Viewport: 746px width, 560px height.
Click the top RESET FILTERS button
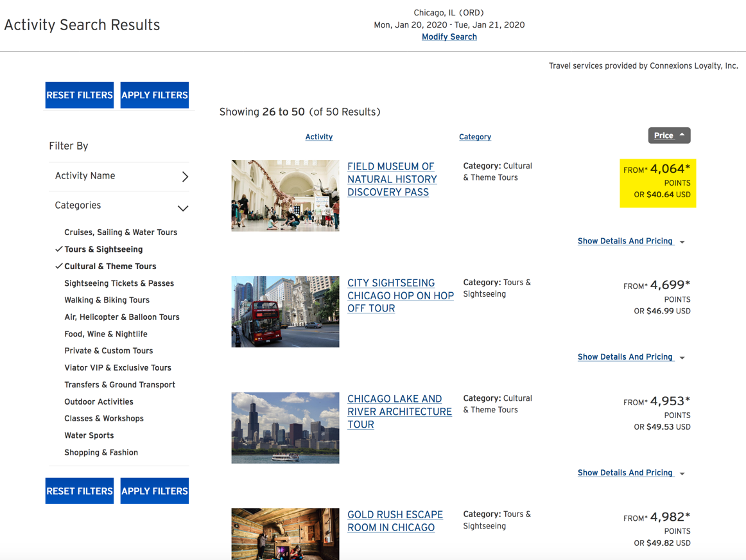click(80, 95)
